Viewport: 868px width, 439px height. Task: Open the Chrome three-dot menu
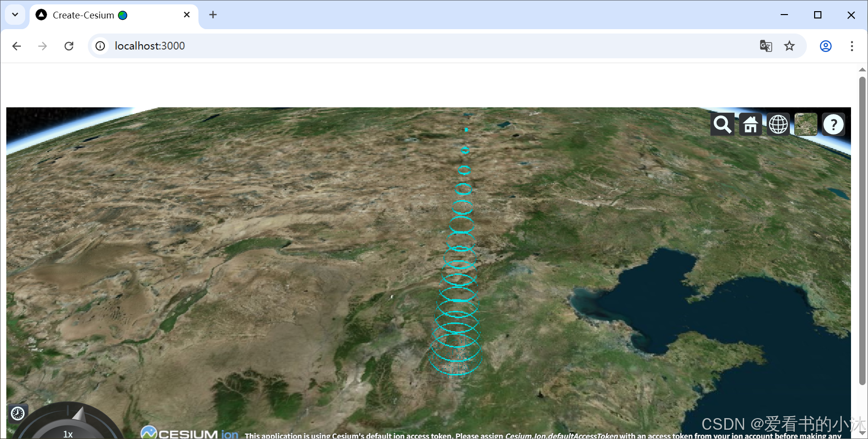(x=852, y=46)
